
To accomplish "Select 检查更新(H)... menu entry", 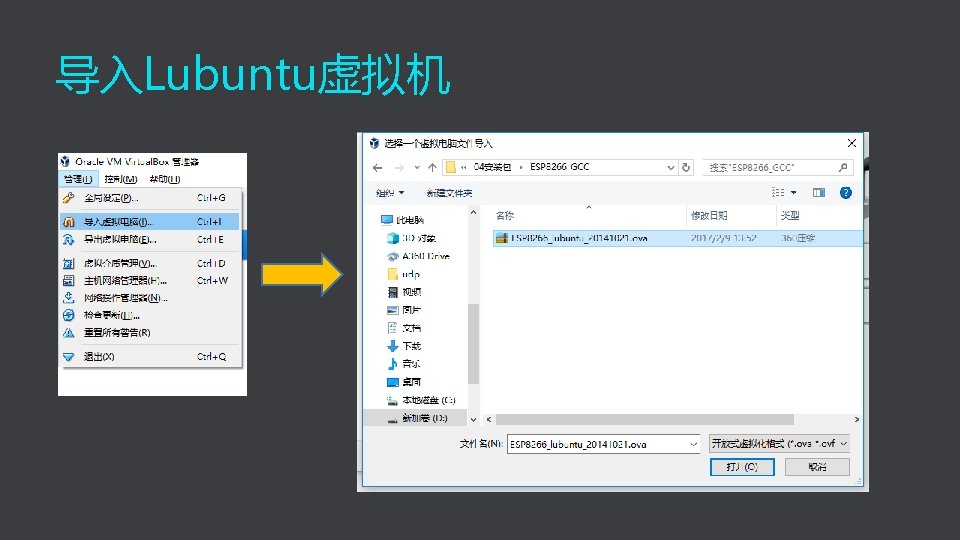I will coord(150,315).
